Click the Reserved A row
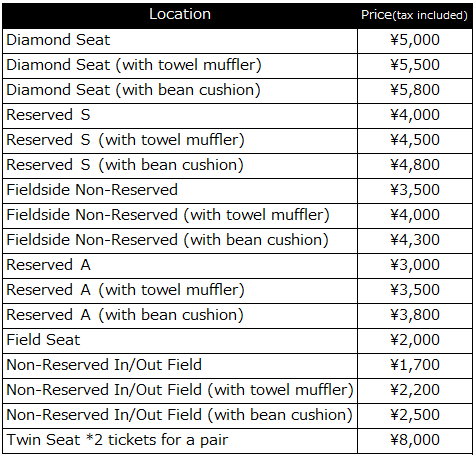The width and height of the screenshot is (475, 458). coord(237,265)
